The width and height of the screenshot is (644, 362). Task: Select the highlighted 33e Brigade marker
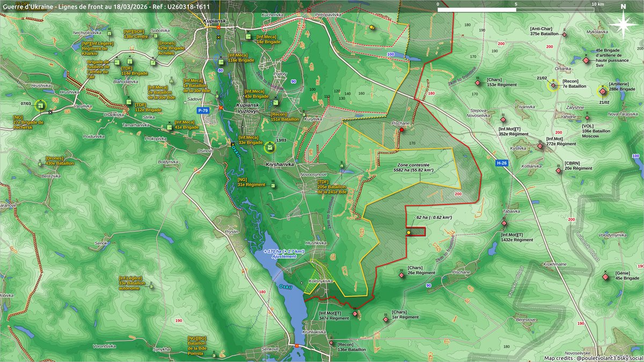point(269,146)
